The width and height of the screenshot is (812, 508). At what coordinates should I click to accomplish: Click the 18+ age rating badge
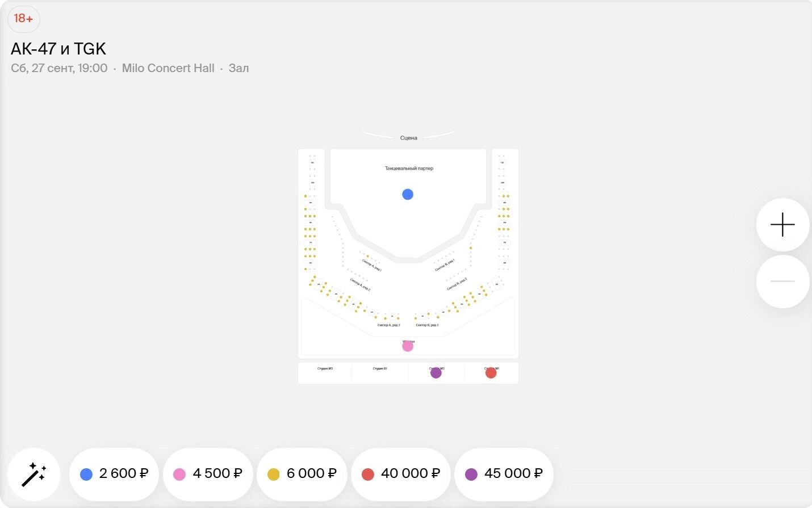coord(23,18)
